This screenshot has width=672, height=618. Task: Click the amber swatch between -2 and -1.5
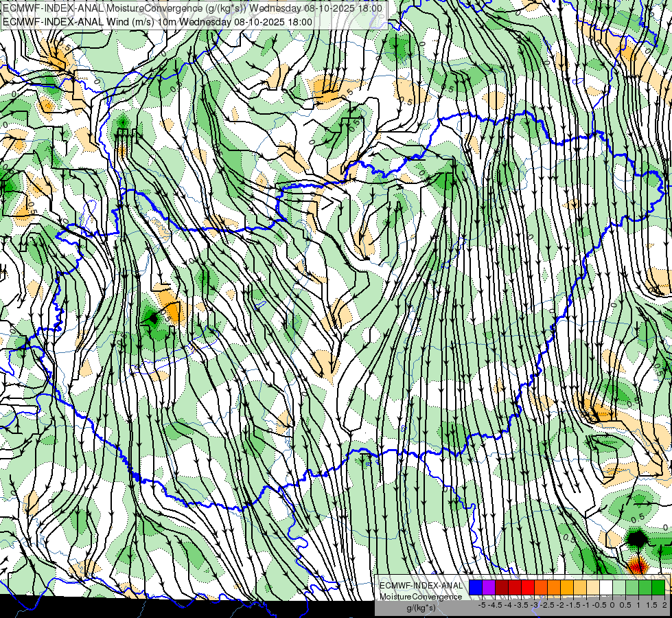coord(567,587)
